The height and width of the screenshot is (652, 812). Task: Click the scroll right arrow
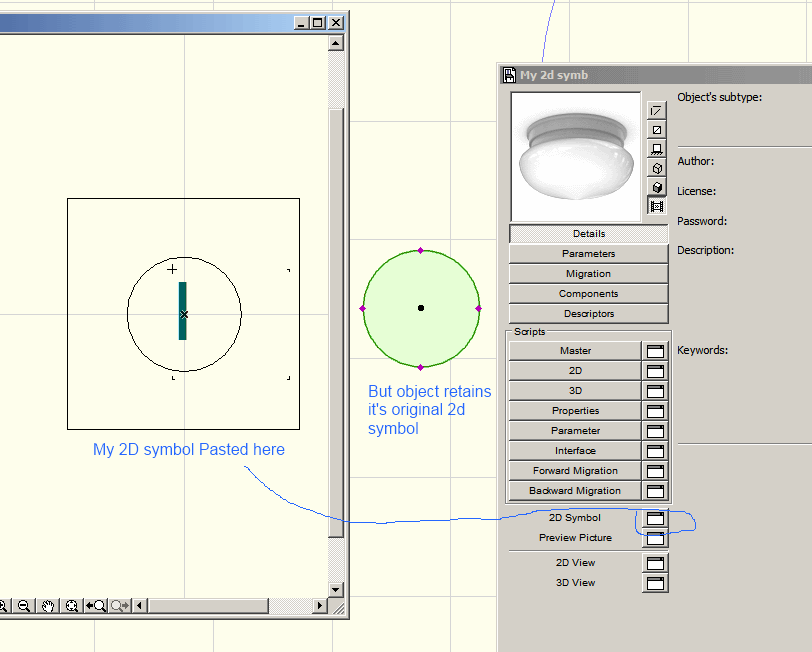coord(320,606)
